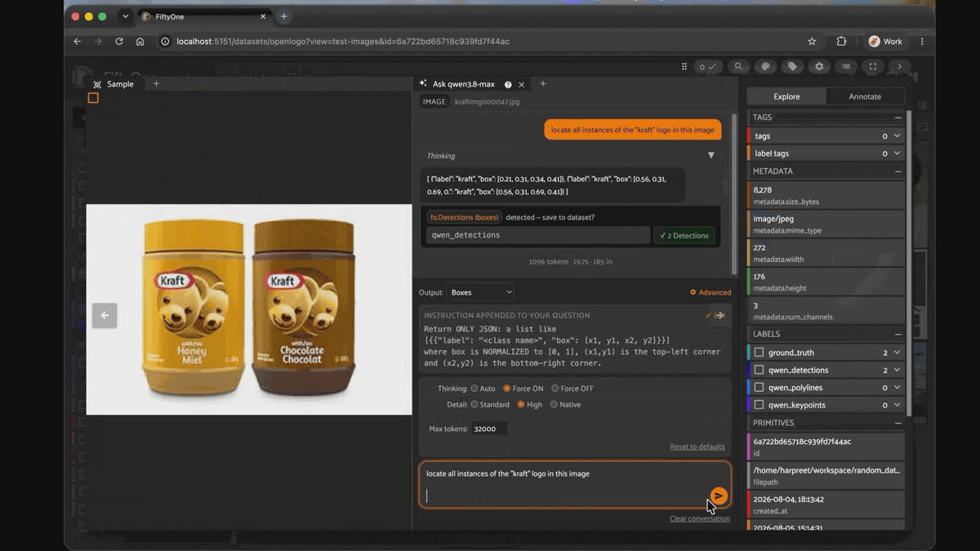The image size is (980, 551).
Task: Toggle the qwen_polylines label checkbox
Action: pos(759,388)
